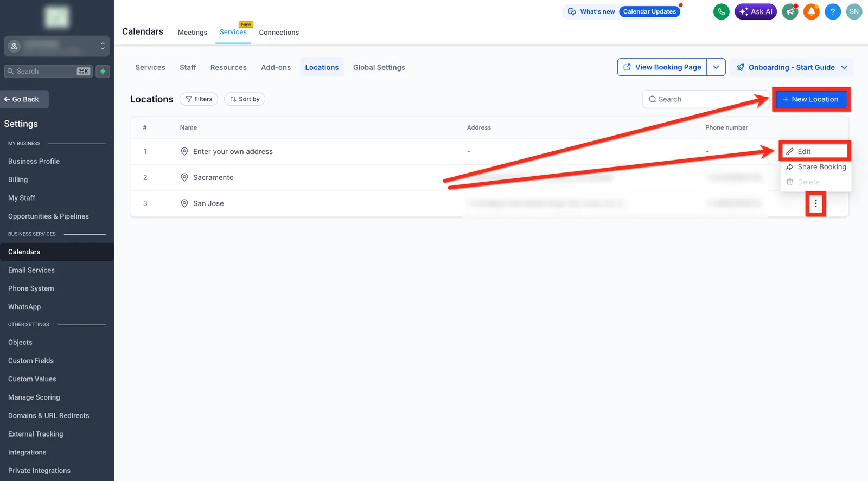Open the account switcher in sidebar

click(57, 46)
